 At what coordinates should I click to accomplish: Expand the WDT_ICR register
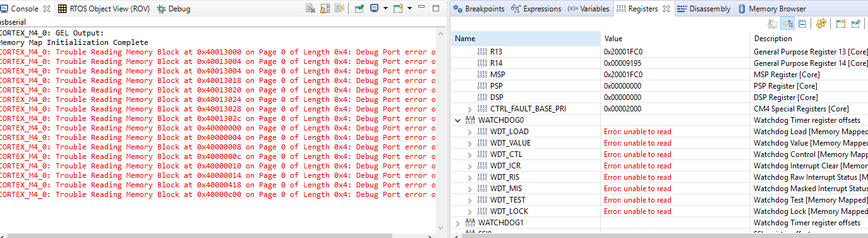point(469,166)
